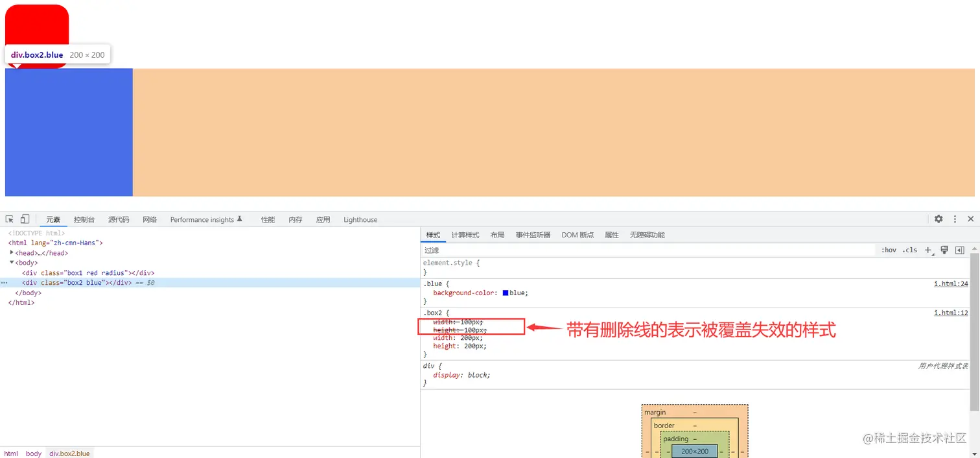Open the 应用 tab
Image resolution: width=980 pixels, height=458 pixels.
click(x=323, y=219)
